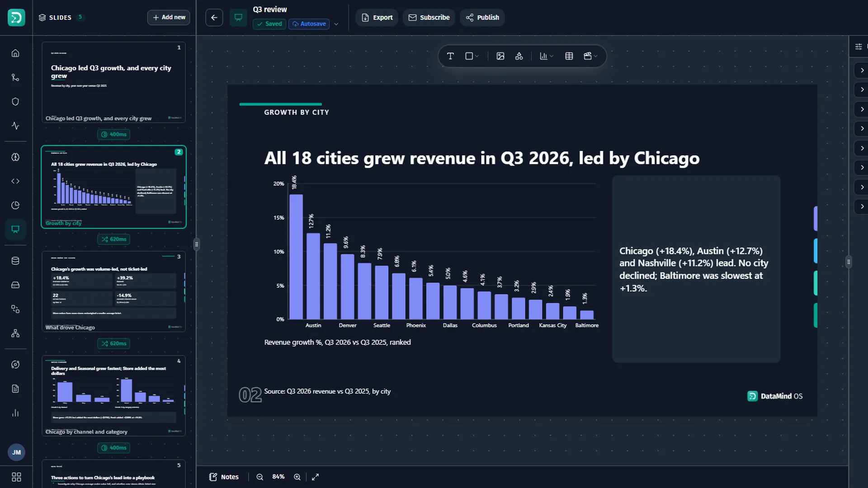This screenshot has height=488, width=868.
Task: Click the Export button
Action: point(377,18)
